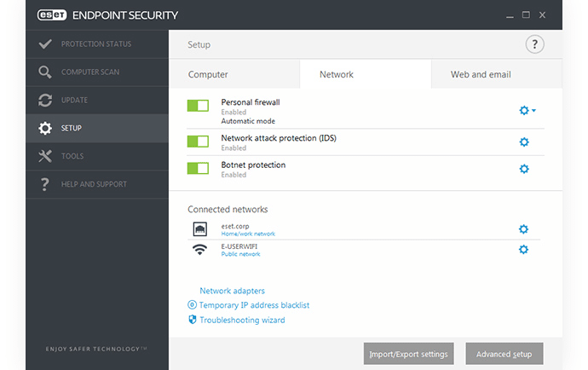Viewport: 588px width, 370px height.
Task: Click the Protection Status checkmark icon
Action: point(45,43)
